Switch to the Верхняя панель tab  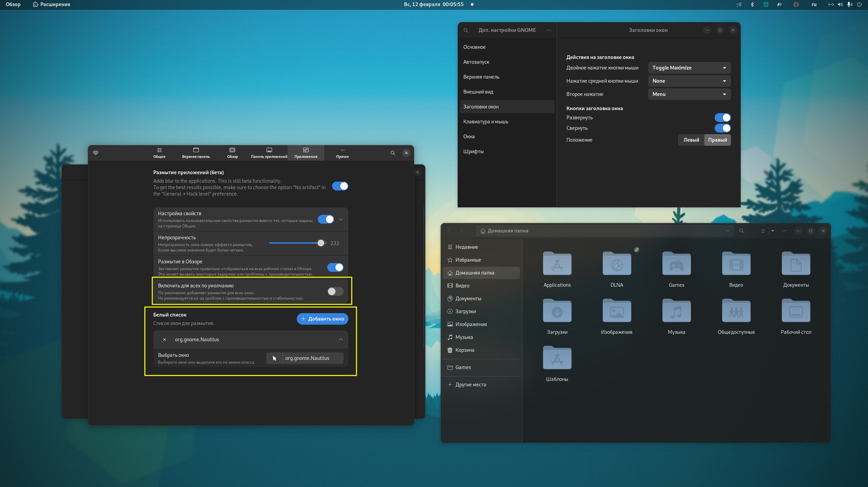pyautogui.click(x=196, y=153)
